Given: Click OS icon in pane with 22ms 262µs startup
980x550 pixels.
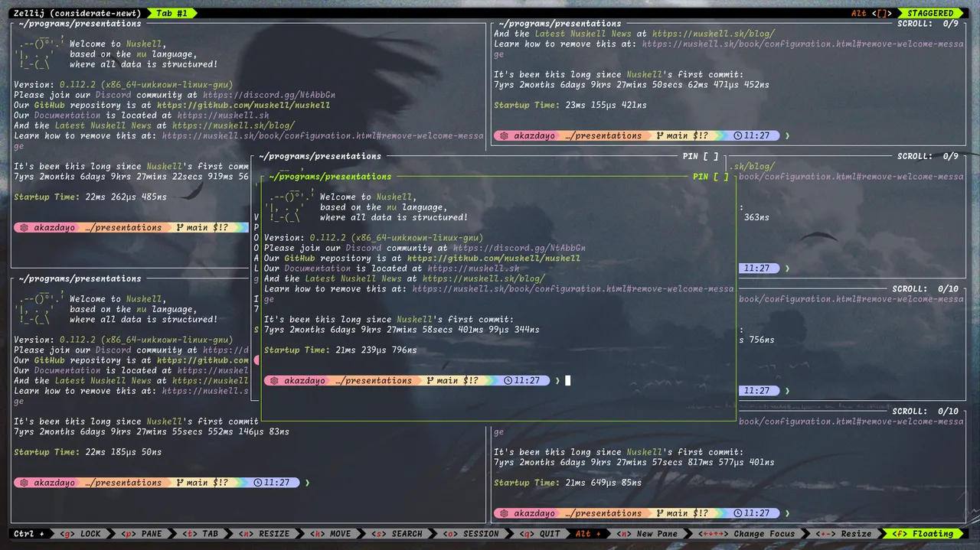Looking at the screenshot, I should click(24, 227).
